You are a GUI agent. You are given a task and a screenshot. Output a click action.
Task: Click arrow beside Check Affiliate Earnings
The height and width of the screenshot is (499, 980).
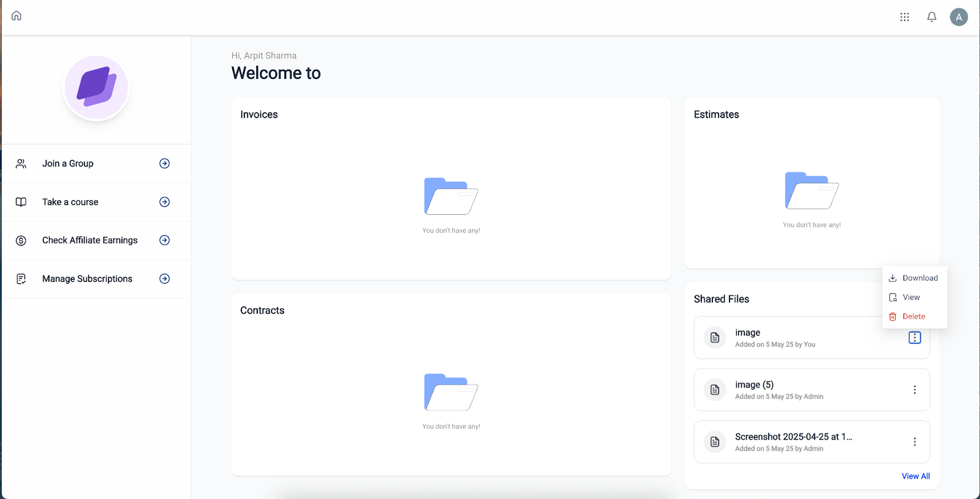pyautogui.click(x=165, y=240)
